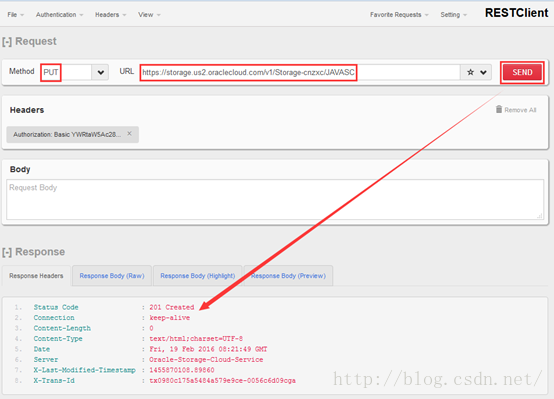
Task: Click the 'Content-Type' header name
Action: 58,339
